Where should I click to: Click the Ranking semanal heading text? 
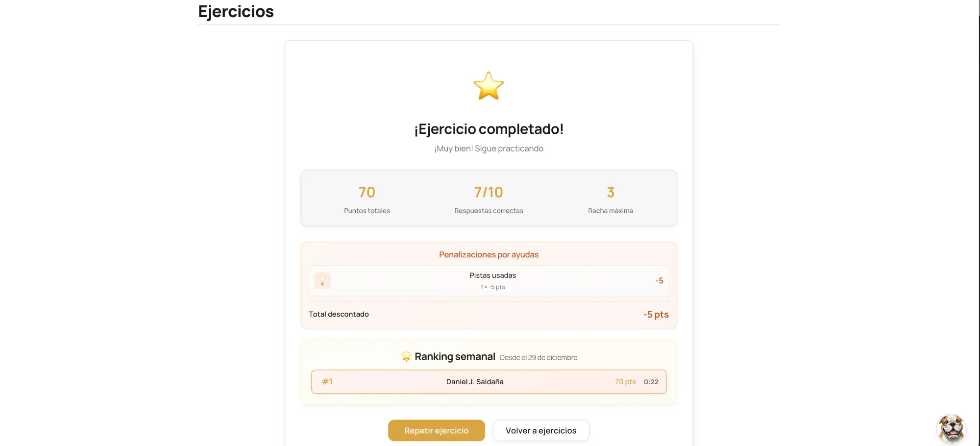[455, 356]
